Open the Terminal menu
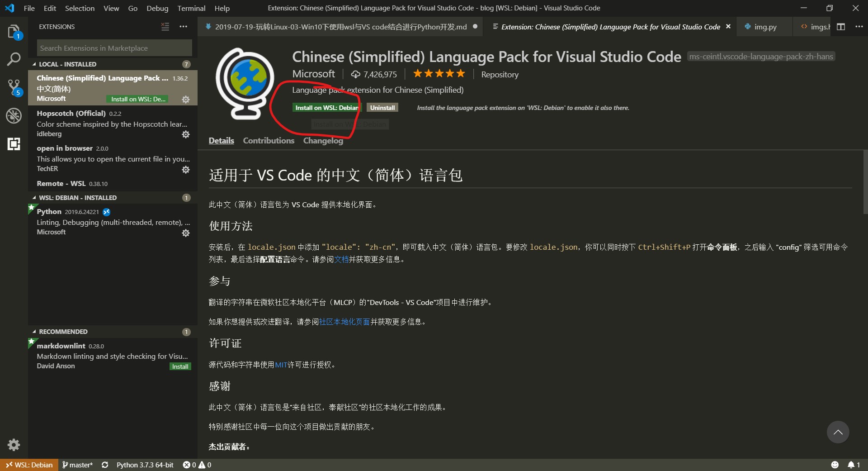This screenshot has width=868, height=471. (191, 8)
